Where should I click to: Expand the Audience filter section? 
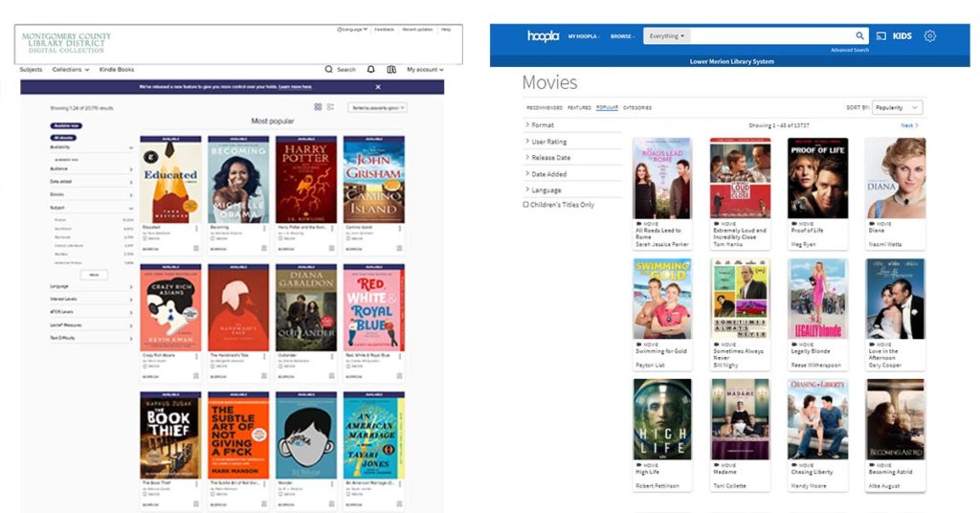(x=91, y=168)
